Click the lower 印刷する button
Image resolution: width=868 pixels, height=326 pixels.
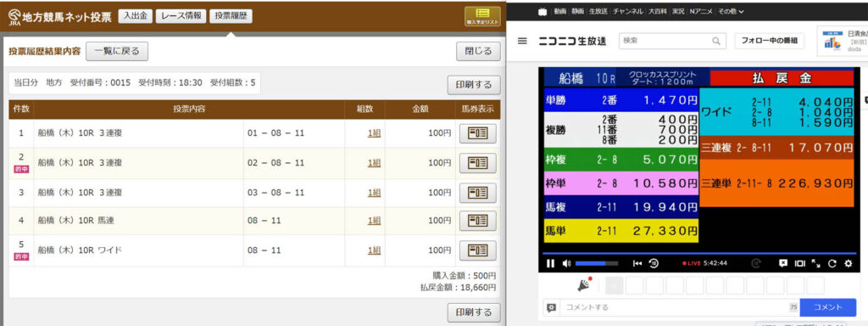474,312
